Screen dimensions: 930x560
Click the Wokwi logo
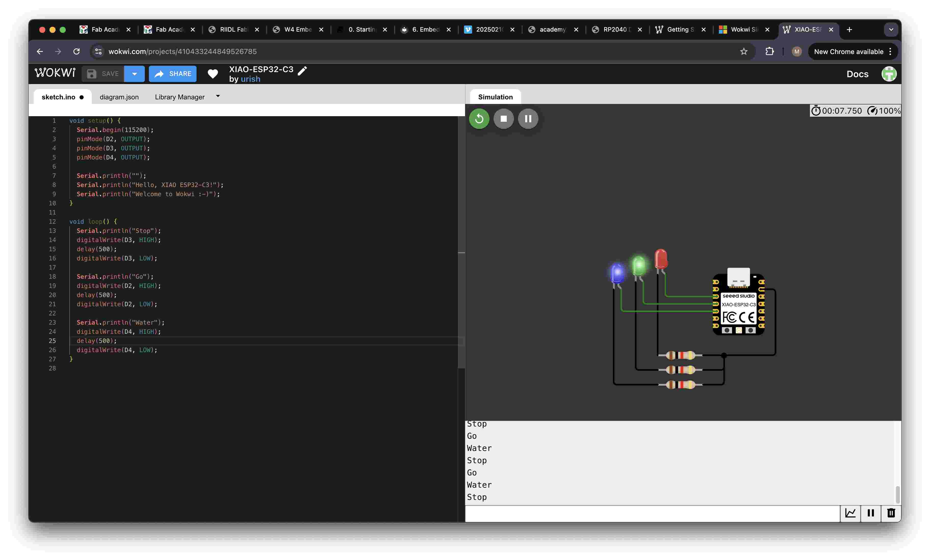click(x=55, y=73)
